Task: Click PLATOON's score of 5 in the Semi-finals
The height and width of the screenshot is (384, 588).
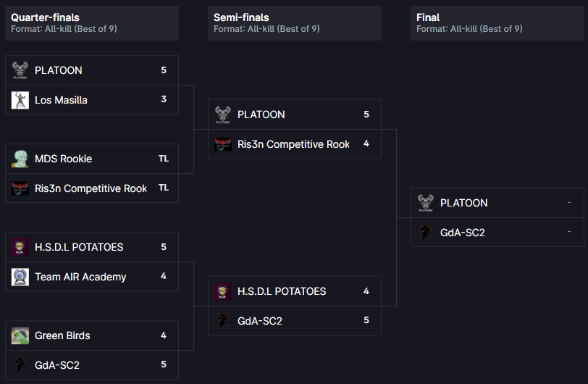Action: click(366, 114)
